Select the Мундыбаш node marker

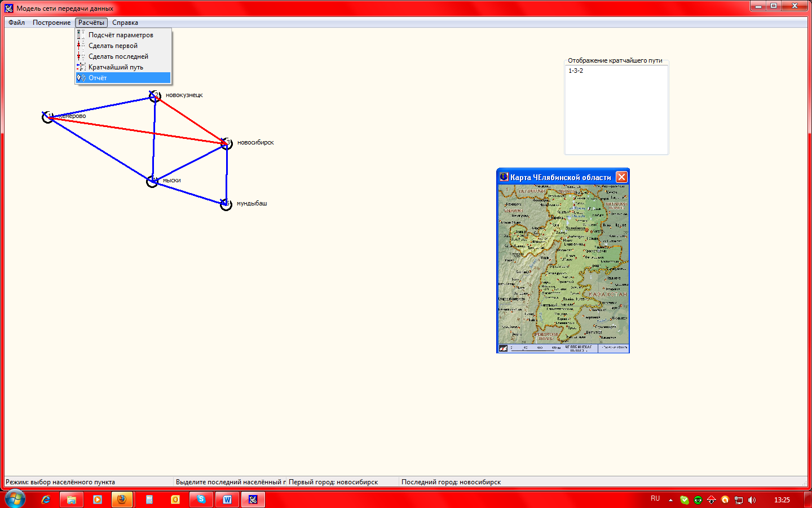226,204
